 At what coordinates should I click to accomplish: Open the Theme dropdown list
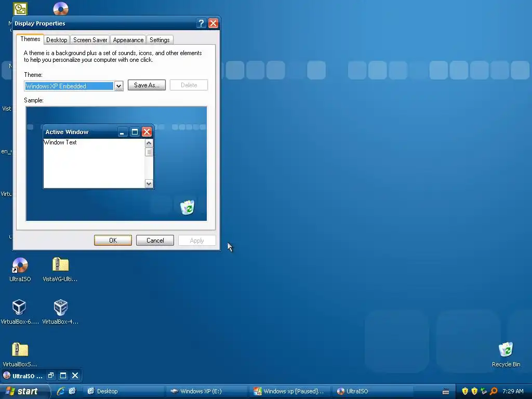point(118,86)
